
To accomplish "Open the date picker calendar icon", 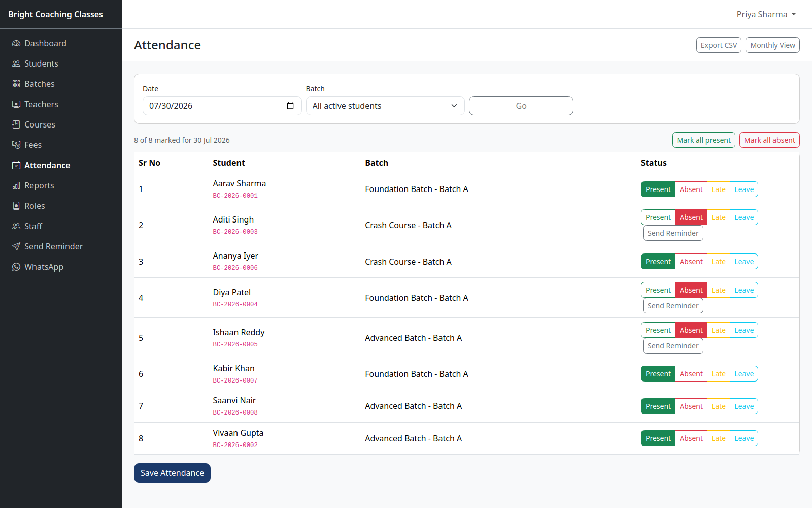I will coord(290,106).
